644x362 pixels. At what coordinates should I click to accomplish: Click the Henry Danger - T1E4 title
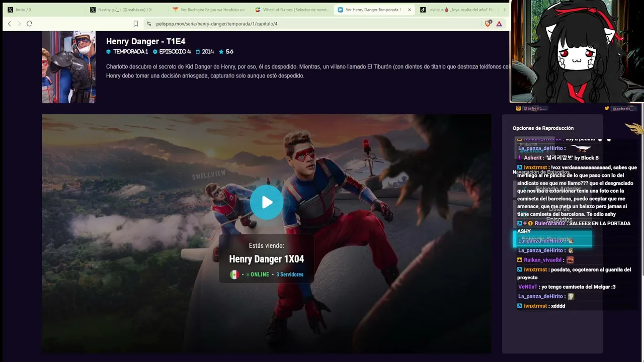tap(146, 41)
